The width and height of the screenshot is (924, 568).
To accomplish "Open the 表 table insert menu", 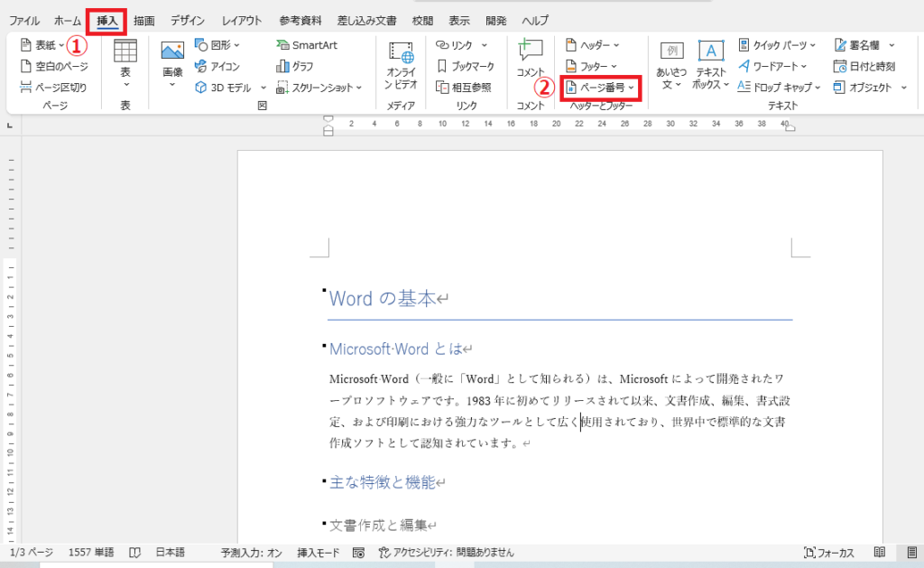I will coord(125,64).
